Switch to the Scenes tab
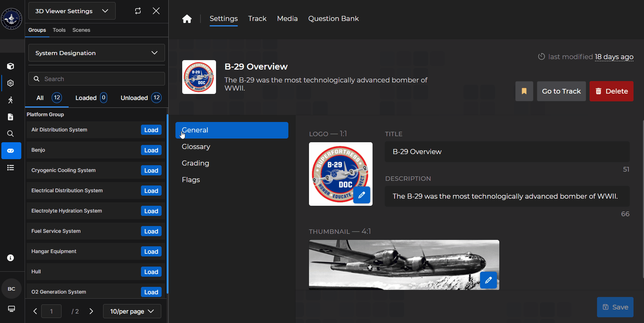 click(81, 30)
